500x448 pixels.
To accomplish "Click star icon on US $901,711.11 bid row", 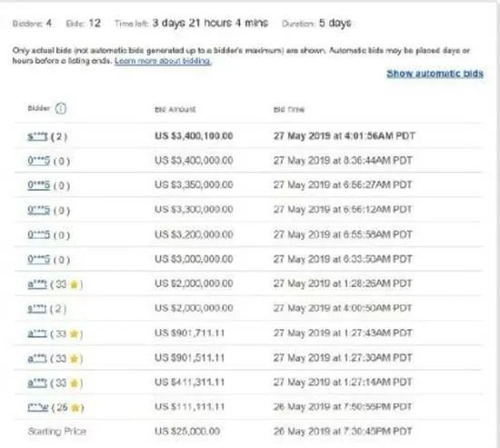I will click(74, 334).
